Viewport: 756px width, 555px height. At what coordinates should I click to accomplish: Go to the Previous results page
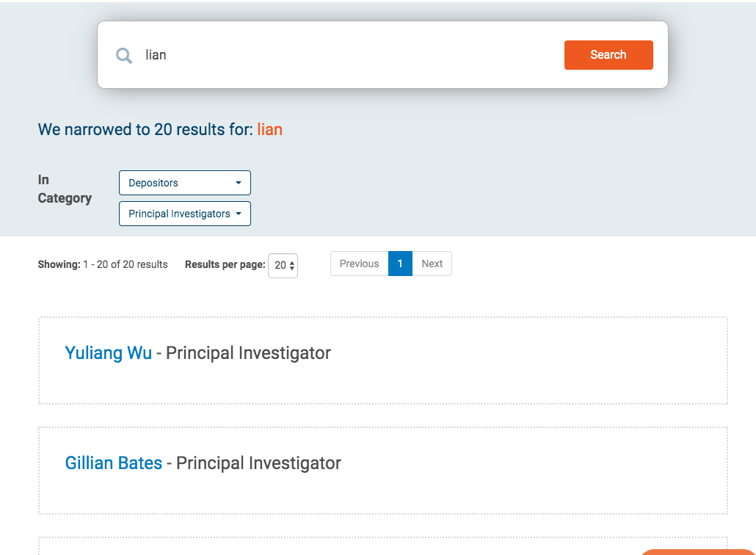tap(359, 264)
